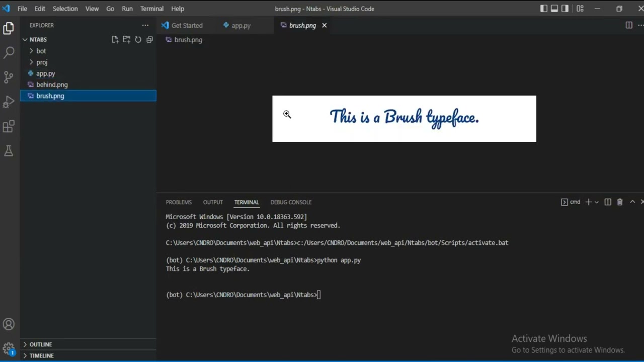Kill terminal with trash icon
Screen dimensions: 644x362
point(620,202)
